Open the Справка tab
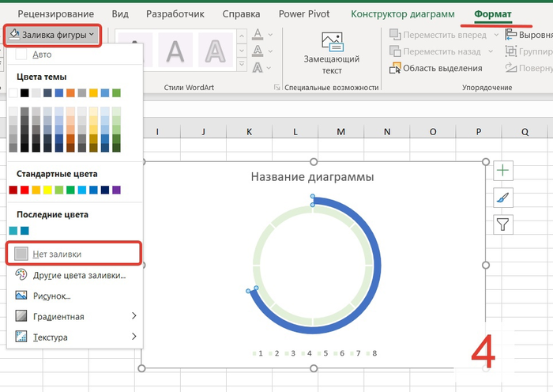The width and height of the screenshot is (553, 392). click(x=241, y=14)
